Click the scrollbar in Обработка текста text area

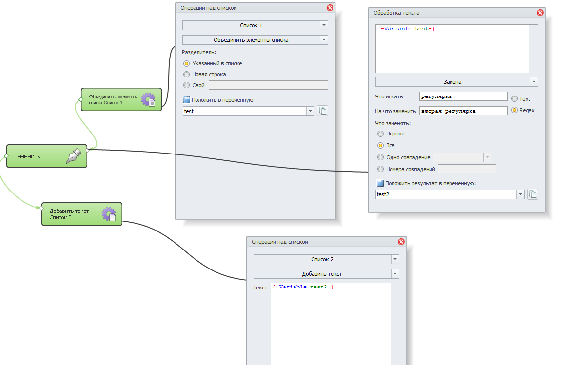(533, 49)
